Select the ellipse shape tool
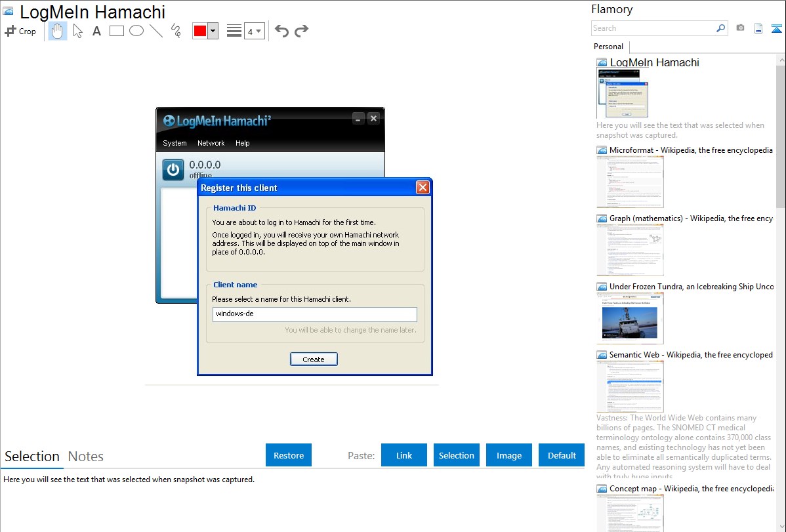This screenshot has height=532, width=786. [x=136, y=31]
